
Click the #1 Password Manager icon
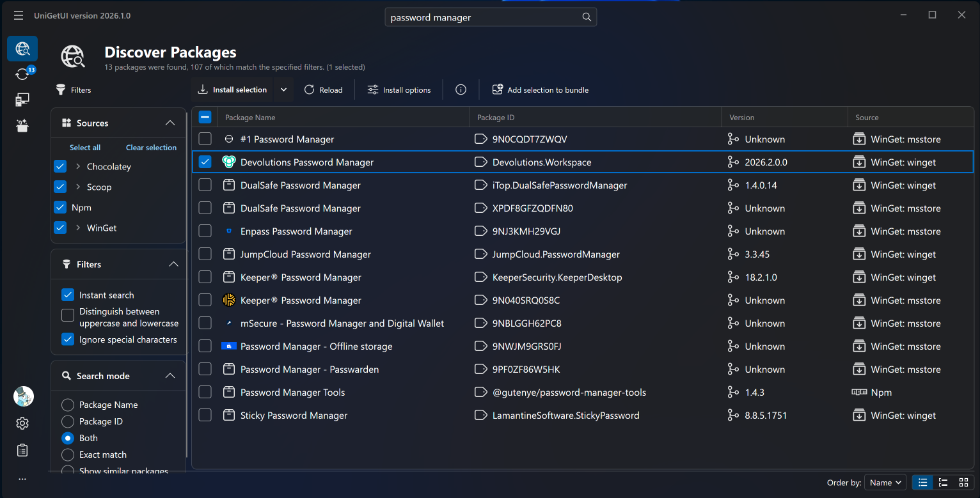click(229, 139)
